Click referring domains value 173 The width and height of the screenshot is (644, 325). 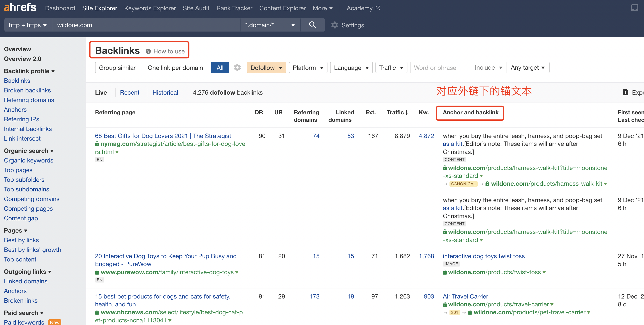coord(315,297)
